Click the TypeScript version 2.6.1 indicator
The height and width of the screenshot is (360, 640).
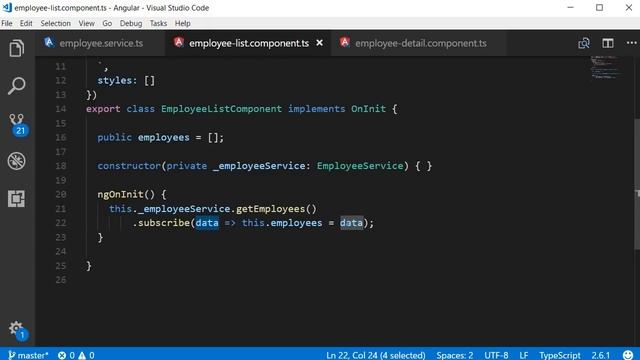[x=600, y=355]
